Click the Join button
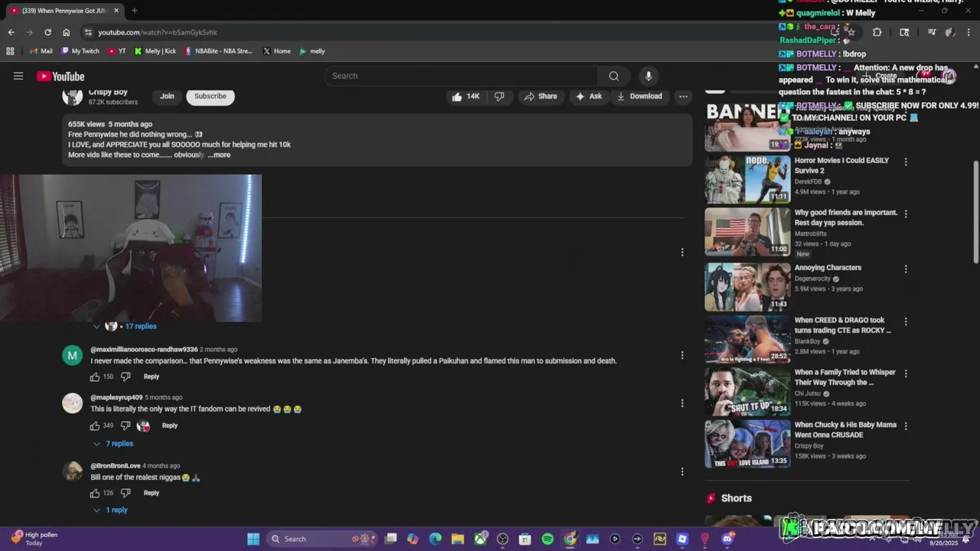 [167, 96]
